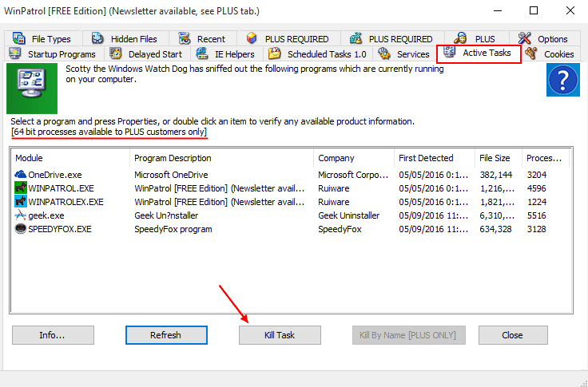Click the Services gear icon
The height and width of the screenshot is (387, 588).
384,53
